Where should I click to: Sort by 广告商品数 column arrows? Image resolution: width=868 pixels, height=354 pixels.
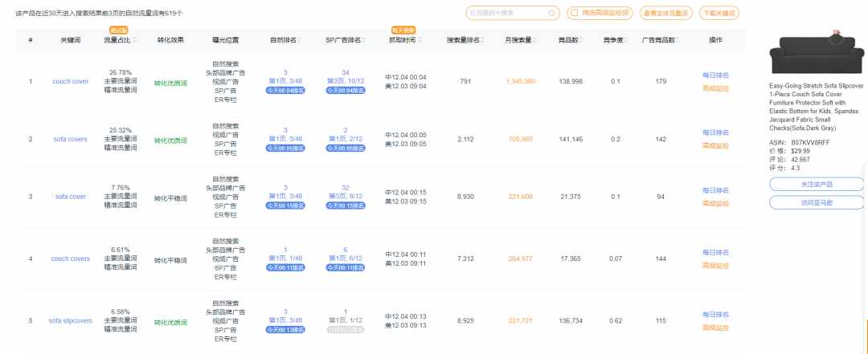point(678,40)
